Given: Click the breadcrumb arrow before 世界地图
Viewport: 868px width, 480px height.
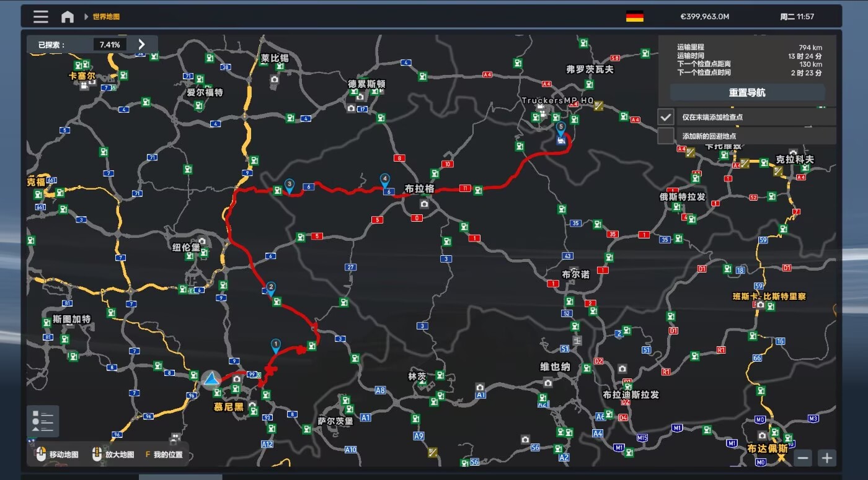Looking at the screenshot, I should 86,17.
